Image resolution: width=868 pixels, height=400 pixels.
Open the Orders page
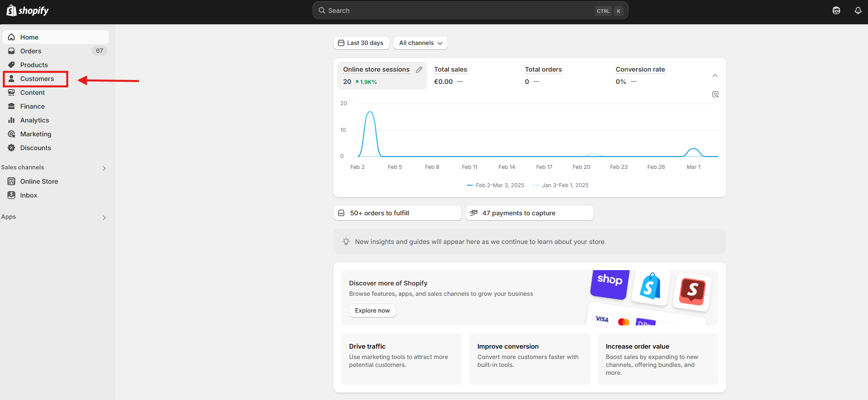click(x=56, y=51)
